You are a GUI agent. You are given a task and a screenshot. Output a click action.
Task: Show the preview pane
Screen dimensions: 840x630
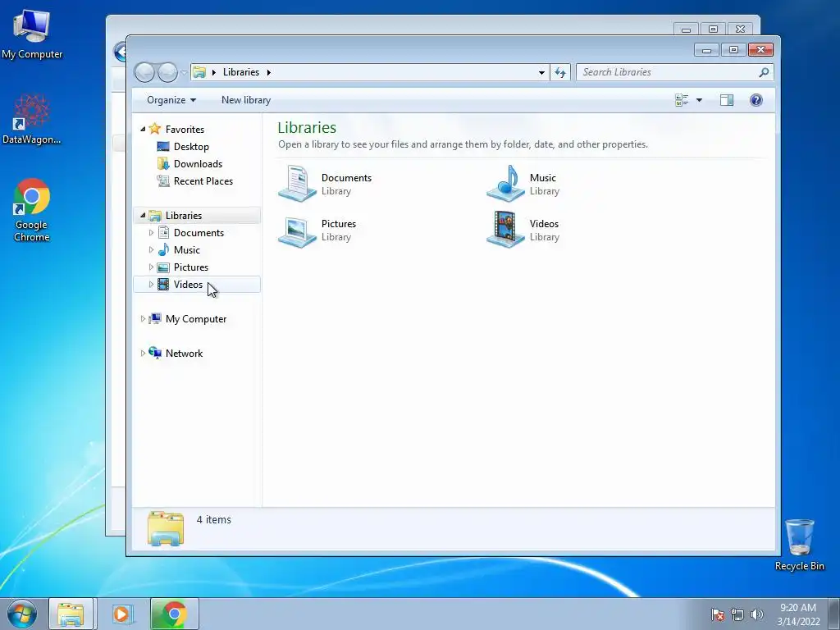pyautogui.click(x=727, y=100)
